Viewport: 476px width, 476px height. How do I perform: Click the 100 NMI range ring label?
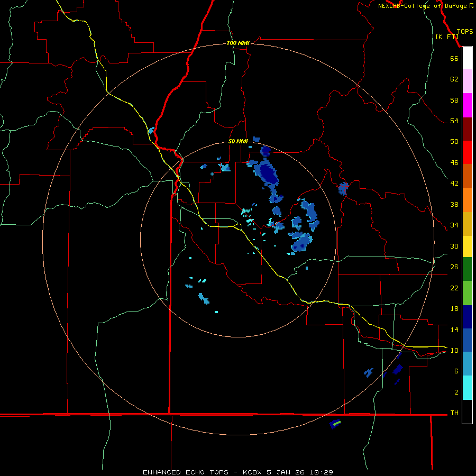point(238,43)
